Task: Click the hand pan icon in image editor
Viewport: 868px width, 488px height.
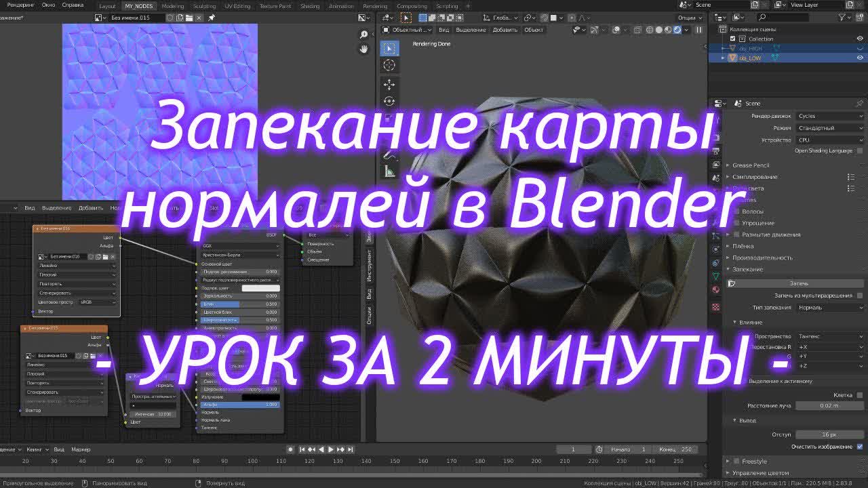Action: pyautogui.click(x=364, y=49)
